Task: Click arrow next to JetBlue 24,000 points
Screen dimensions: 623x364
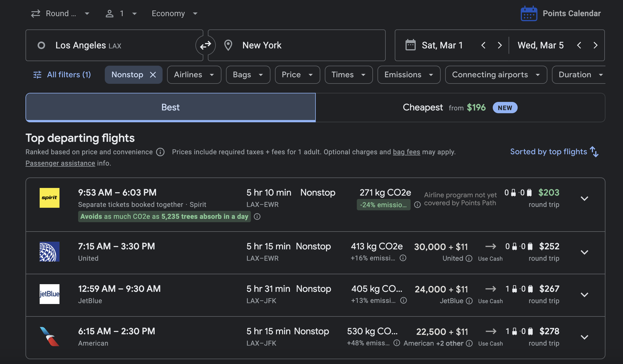Action: 491,289
